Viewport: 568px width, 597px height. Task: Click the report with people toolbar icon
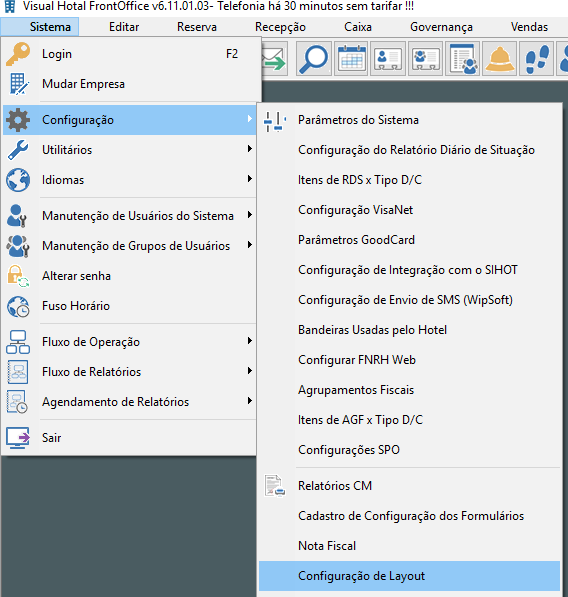[463, 59]
